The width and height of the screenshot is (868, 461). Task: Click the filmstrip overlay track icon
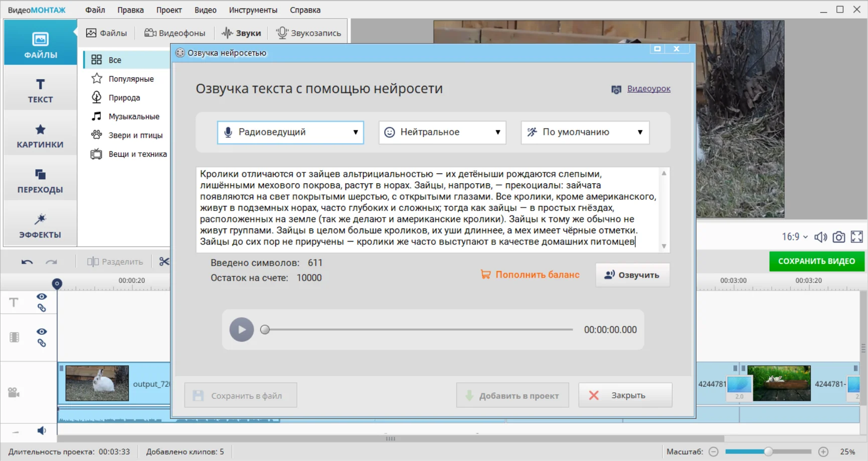[14, 337]
